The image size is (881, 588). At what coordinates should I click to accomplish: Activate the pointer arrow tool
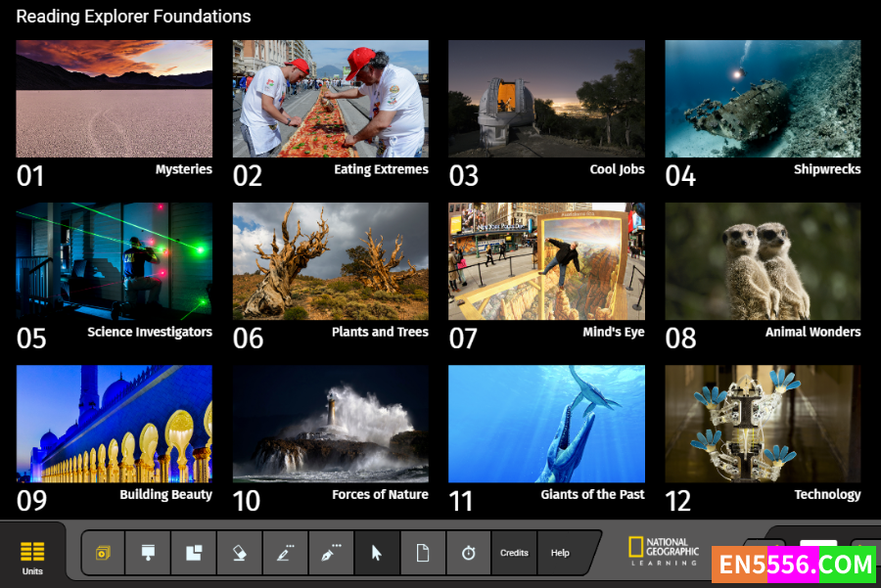tap(377, 553)
